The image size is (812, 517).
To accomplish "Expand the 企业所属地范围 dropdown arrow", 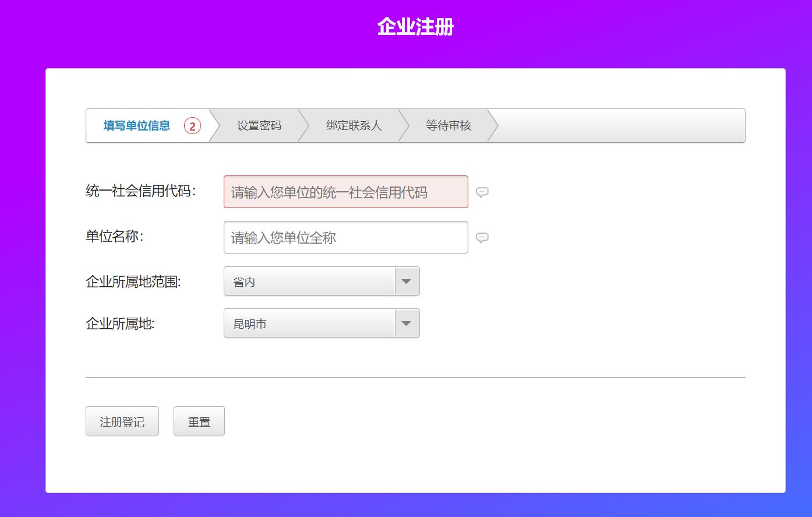I will pos(407,282).
